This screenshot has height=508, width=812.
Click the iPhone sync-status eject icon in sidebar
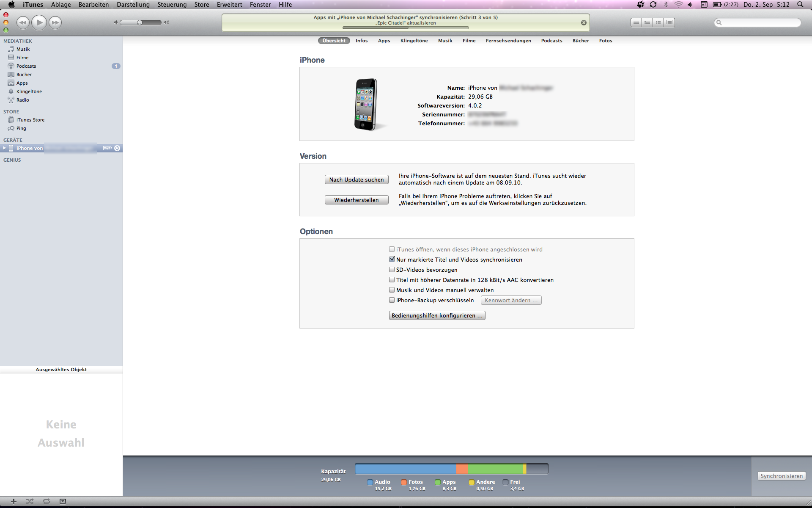point(117,148)
